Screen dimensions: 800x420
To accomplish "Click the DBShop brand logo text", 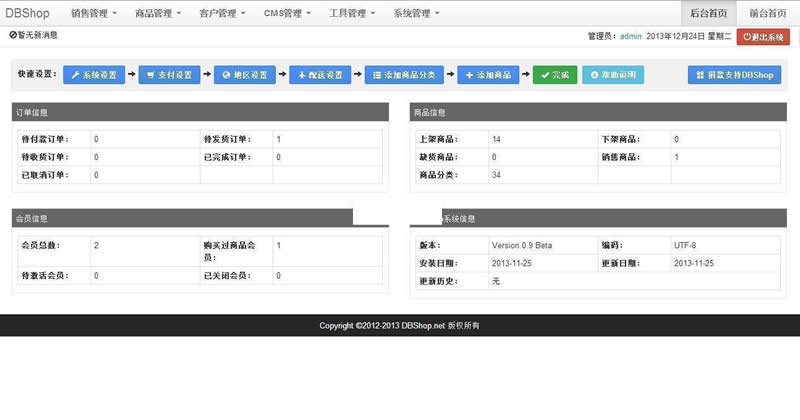I will 27,13.
